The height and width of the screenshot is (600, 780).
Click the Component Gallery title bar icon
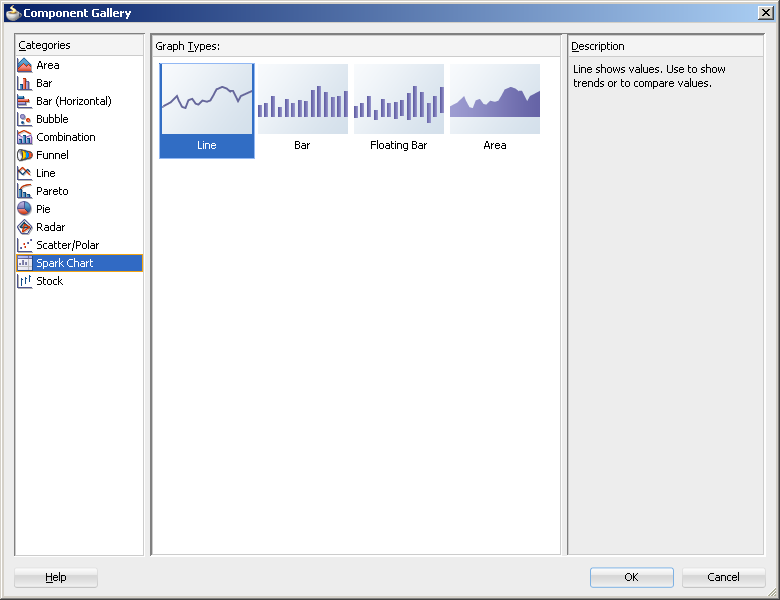tap(13, 12)
